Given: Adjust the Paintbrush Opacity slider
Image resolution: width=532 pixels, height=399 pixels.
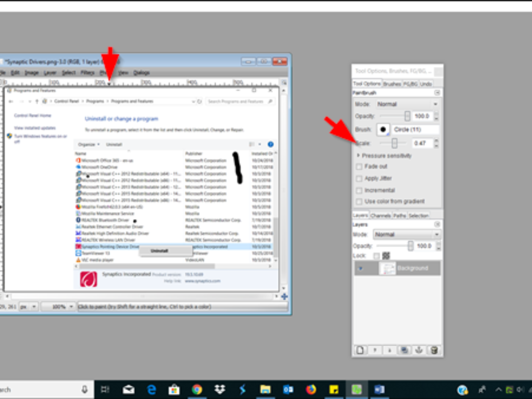Looking at the screenshot, I should pos(395,116).
